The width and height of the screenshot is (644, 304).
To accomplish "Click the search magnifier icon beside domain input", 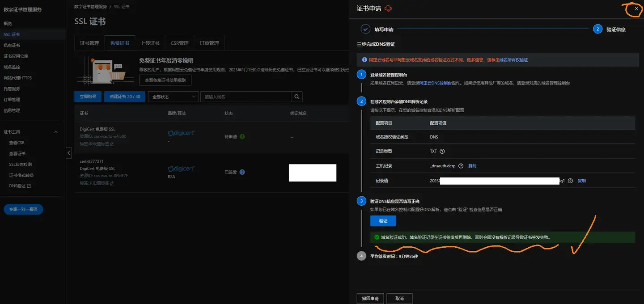I will (296, 97).
